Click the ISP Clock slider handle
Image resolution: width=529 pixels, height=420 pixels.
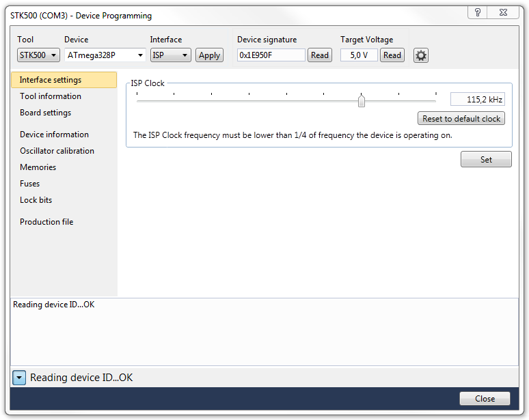coord(362,101)
